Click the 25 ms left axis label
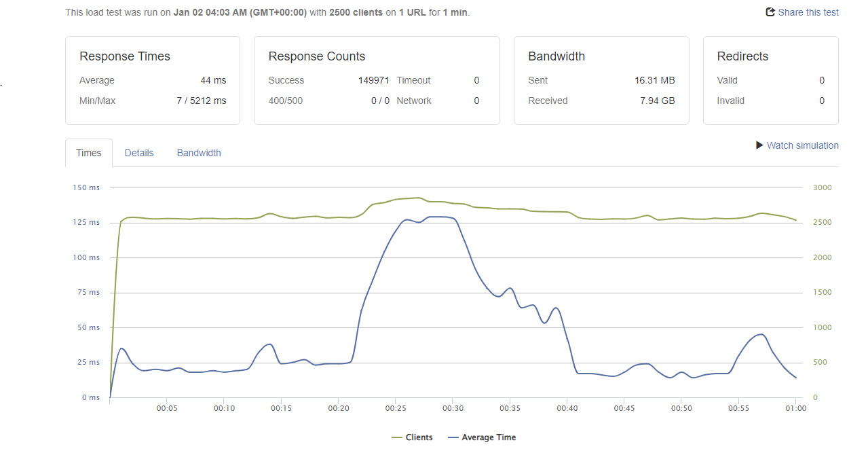The width and height of the screenshot is (868, 451). tap(88, 363)
